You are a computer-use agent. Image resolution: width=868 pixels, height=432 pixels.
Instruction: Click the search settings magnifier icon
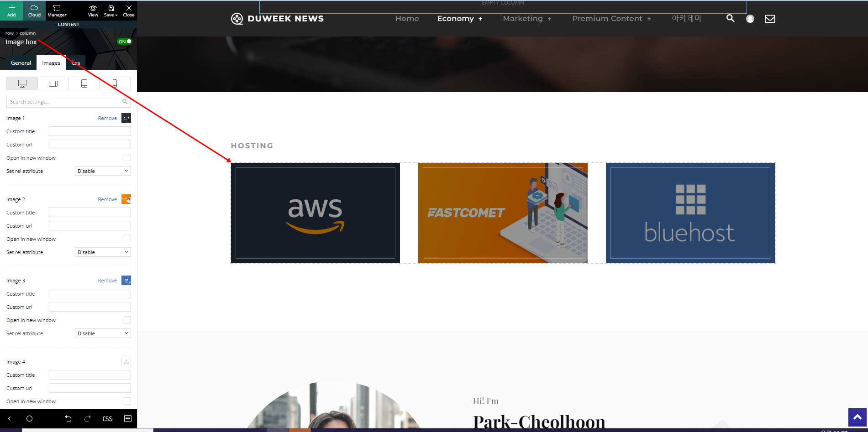125,102
